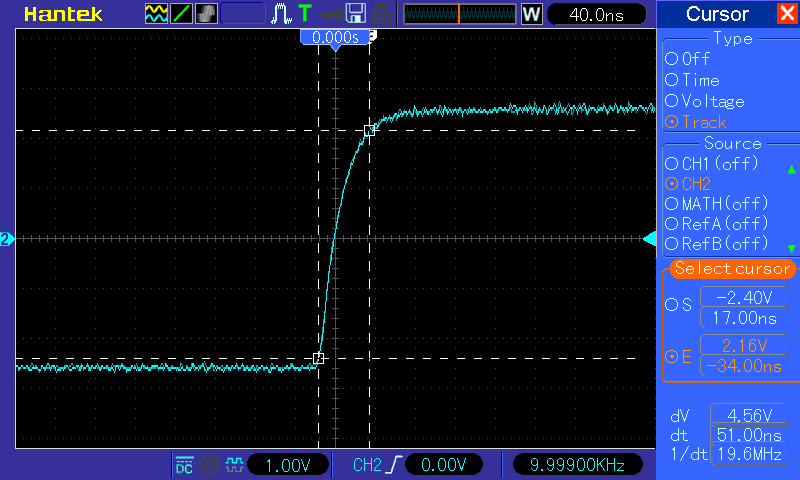Click the Select cursor button
Screen dimensions: 800x480
point(732,268)
